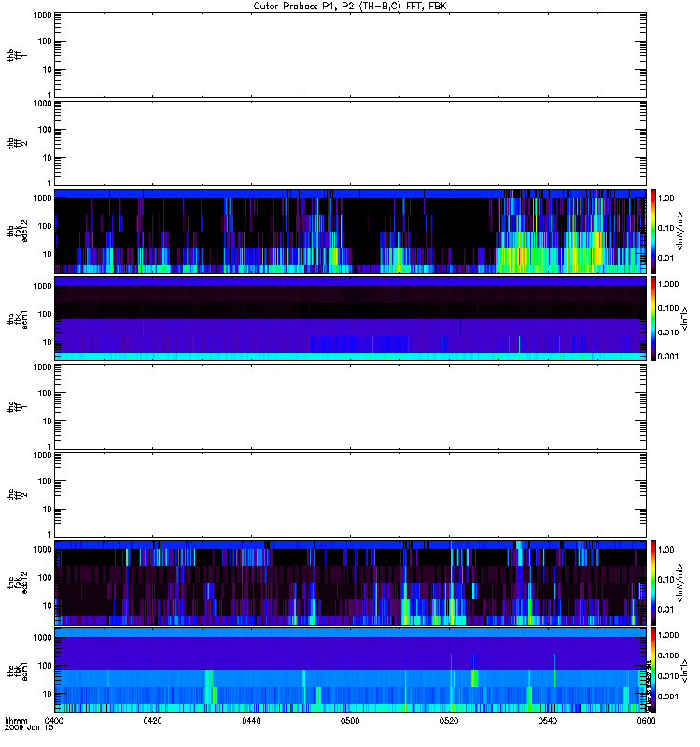
Task: Click the empty thb fff 1 plot panel
Action: (351, 55)
